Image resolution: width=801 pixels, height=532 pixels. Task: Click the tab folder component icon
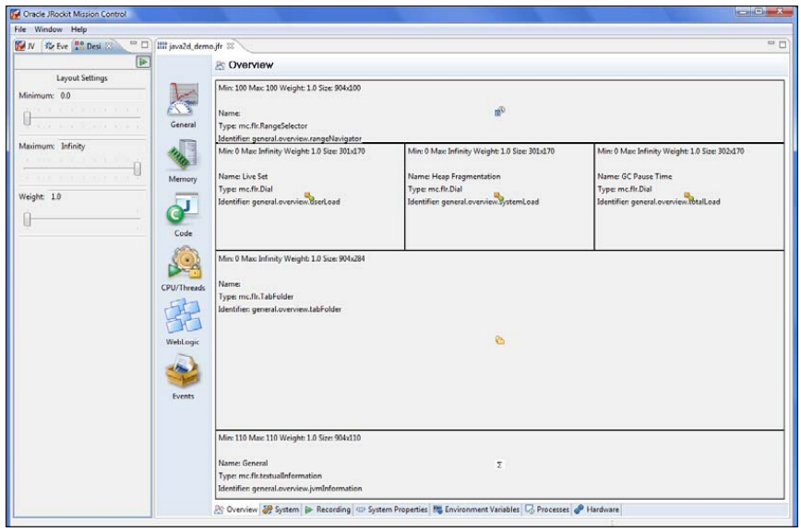[499, 340]
